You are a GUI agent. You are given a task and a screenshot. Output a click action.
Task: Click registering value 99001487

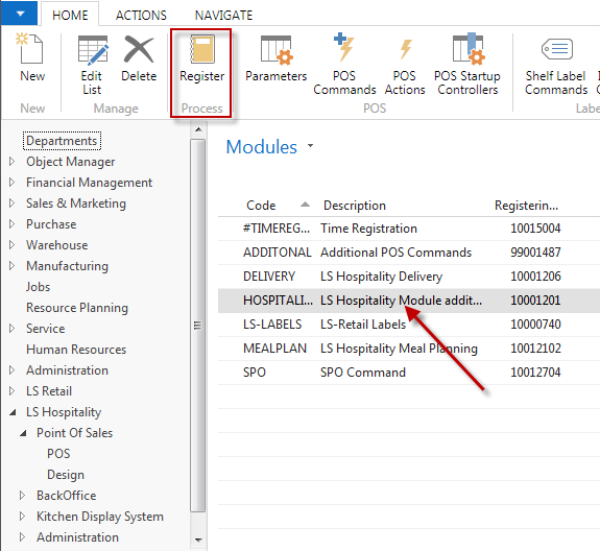pyautogui.click(x=535, y=253)
